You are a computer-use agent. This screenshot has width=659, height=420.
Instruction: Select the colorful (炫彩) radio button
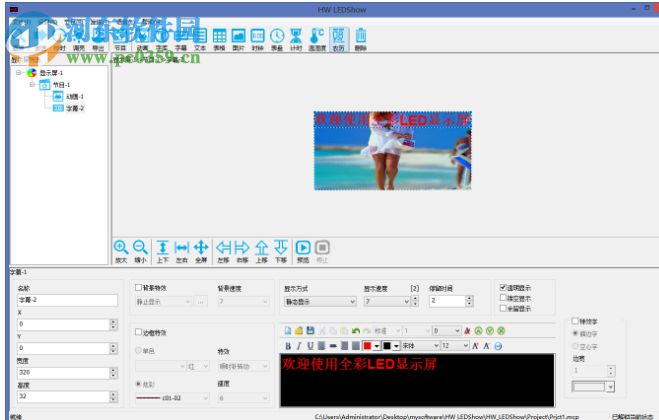(138, 384)
